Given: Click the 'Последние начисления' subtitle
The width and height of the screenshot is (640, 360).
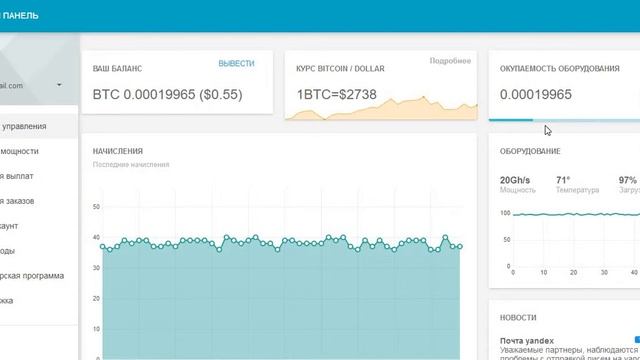Looking at the screenshot, I should 131,165.
